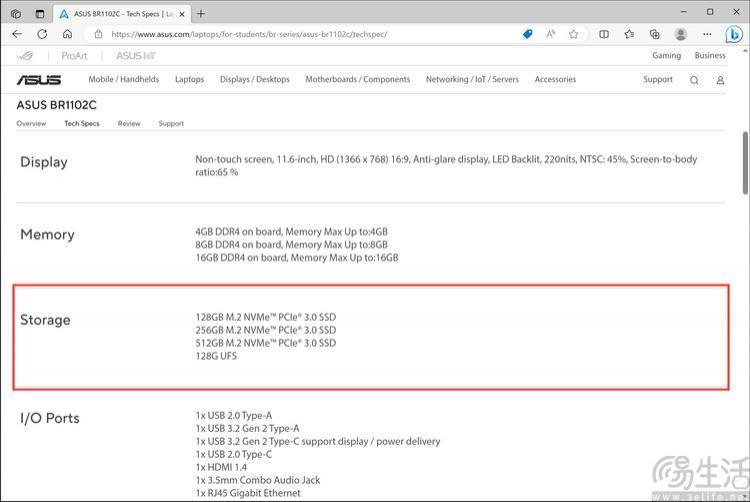Open Collections icon

654,34
